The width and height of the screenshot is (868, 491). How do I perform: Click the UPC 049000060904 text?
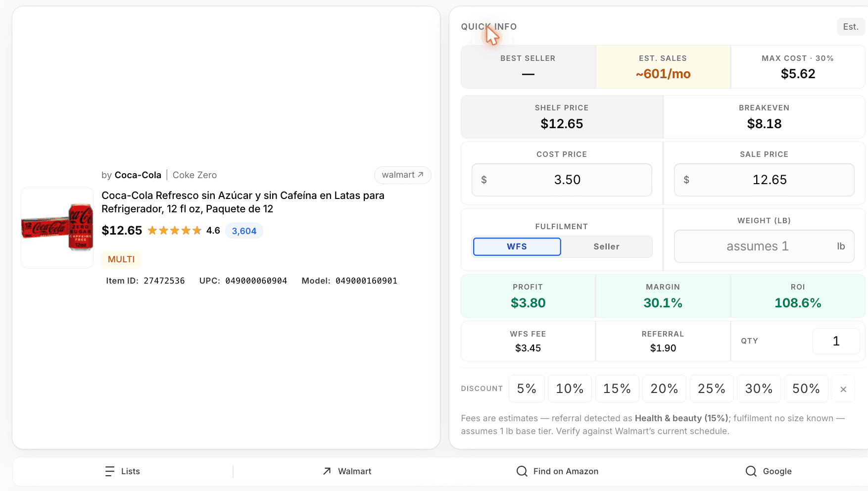(243, 281)
